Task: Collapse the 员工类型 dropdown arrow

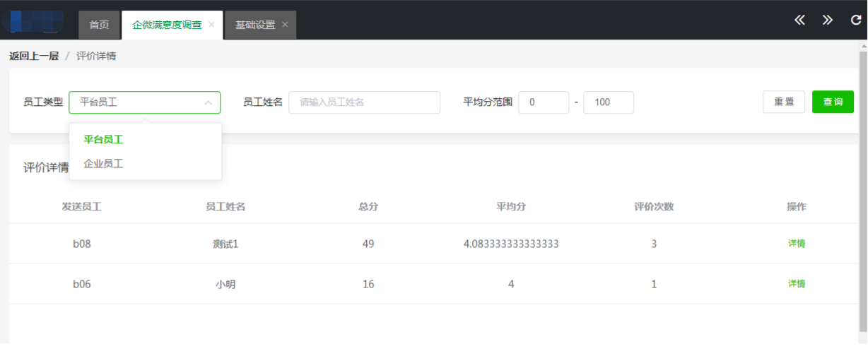Action: 209,102
